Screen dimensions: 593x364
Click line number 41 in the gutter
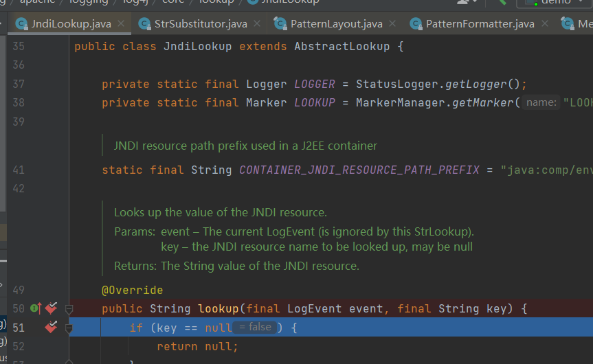(19, 170)
